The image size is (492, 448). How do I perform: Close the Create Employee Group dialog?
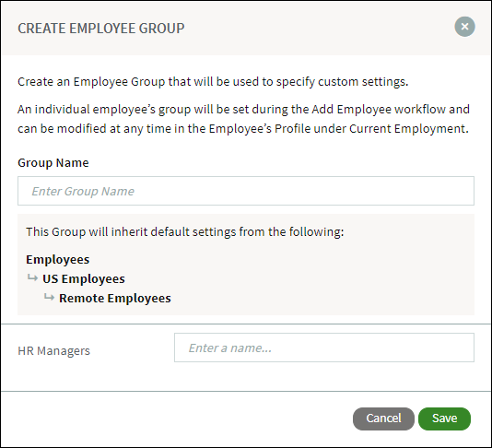click(x=464, y=27)
